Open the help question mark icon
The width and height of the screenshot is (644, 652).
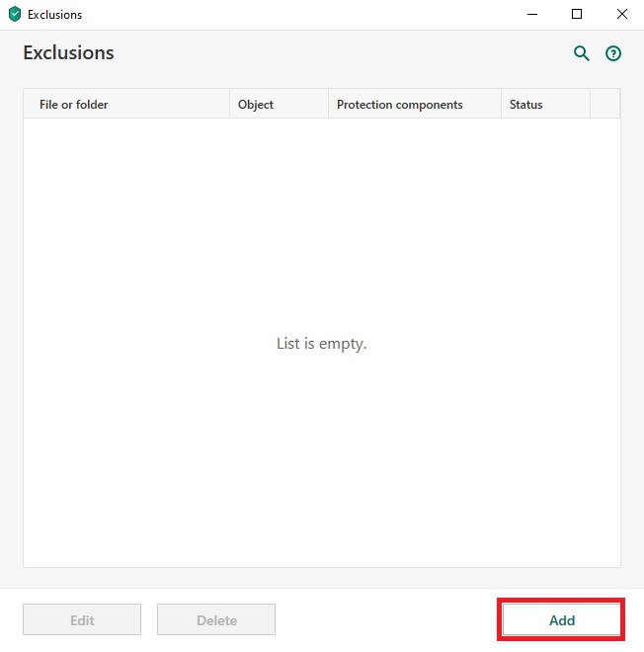613,53
